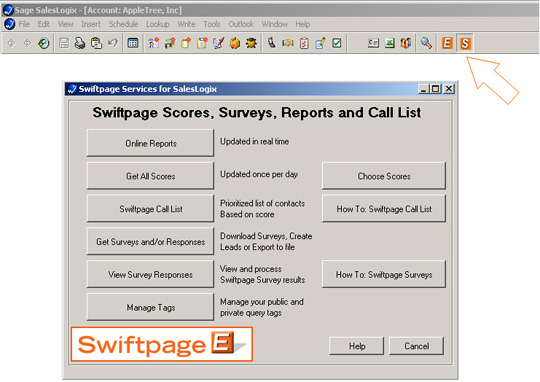Image resolution: width=540 pixels, height=382 pixels.
Task: Click the orange package toolbar icon
Action: (x=235, y=43)
